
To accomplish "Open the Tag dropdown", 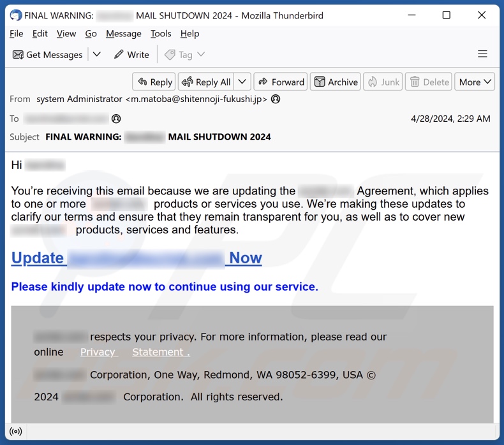I will click(x=185, y=55).
